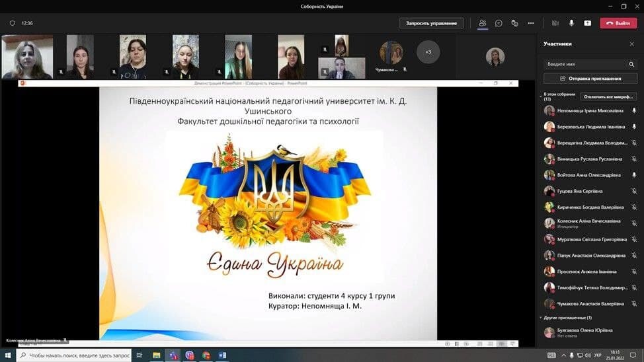Close the Участники panel
The height and width of the screenshot is (362, 644).
[x=631, y=44]
